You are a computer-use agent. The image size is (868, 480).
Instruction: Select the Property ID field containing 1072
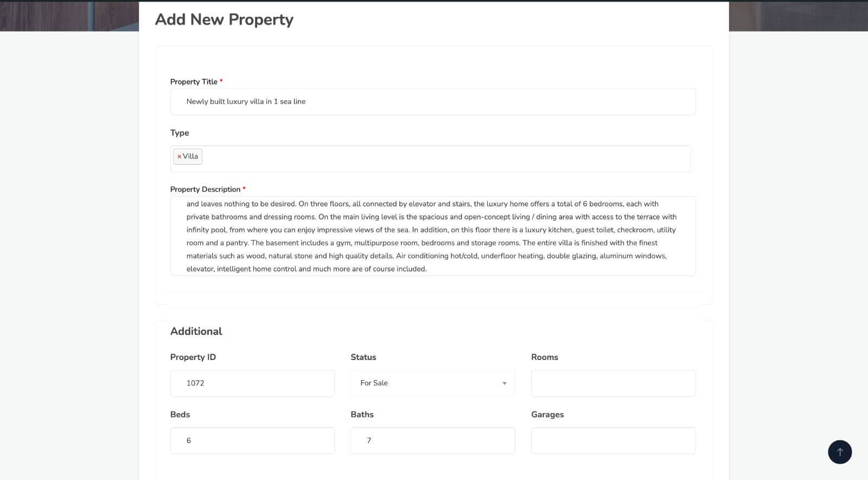click(252, 383)
